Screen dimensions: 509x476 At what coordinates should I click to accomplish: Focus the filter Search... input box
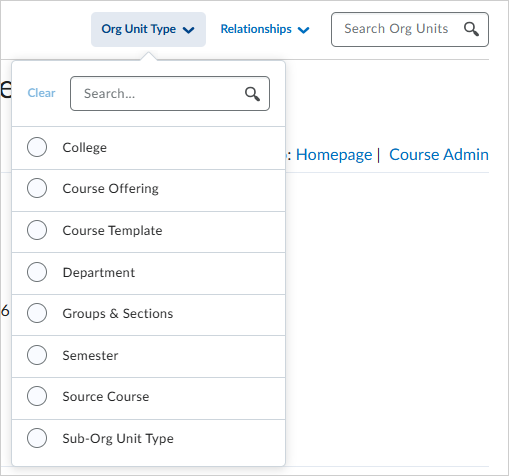[170, 94]
